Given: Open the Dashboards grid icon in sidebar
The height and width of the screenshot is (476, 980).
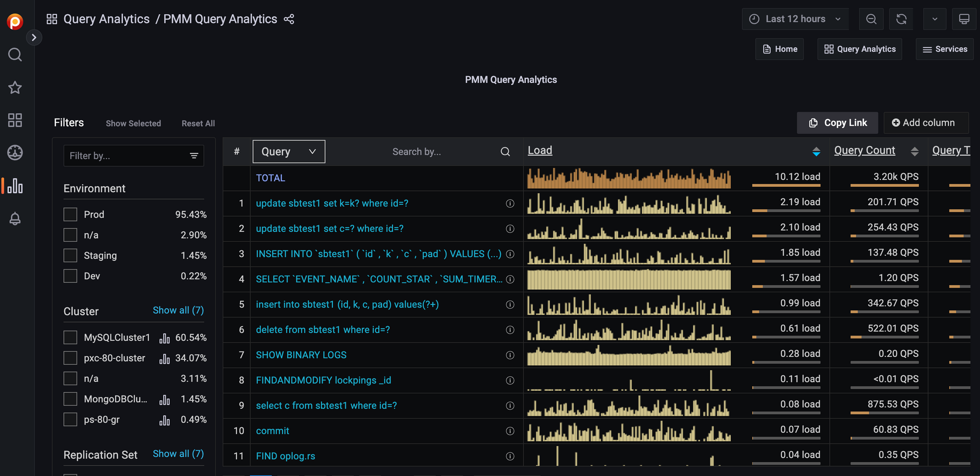Looking at the screenshot, I should (15, 120).
